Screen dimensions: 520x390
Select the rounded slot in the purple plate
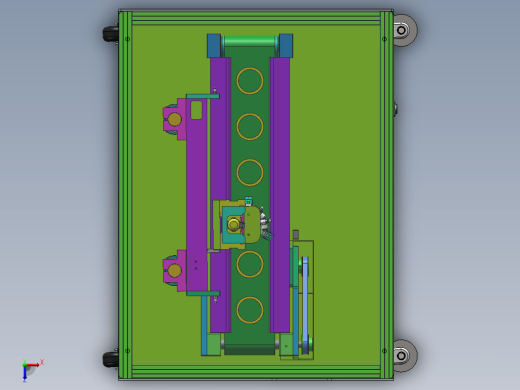click(196, 110)
